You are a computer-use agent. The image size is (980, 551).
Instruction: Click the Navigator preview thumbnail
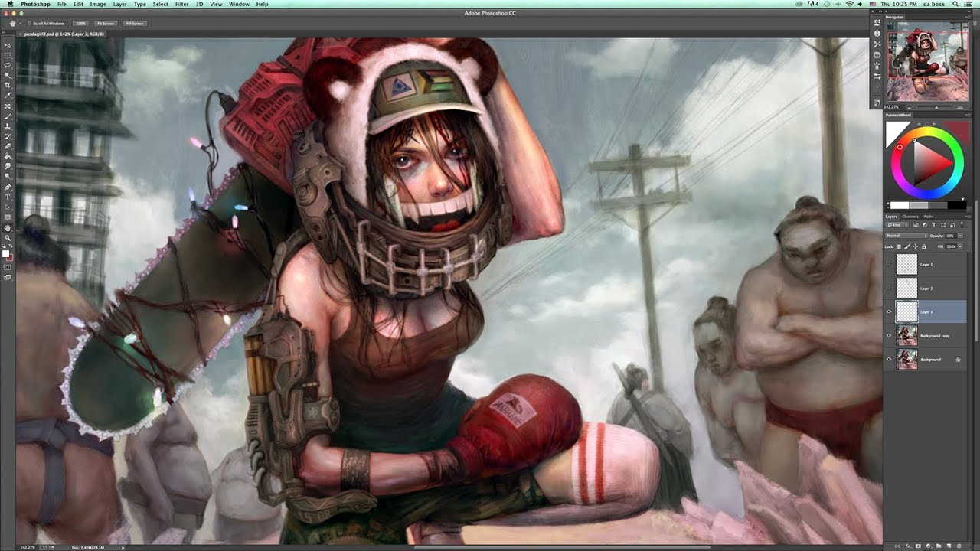coord(928,61)
